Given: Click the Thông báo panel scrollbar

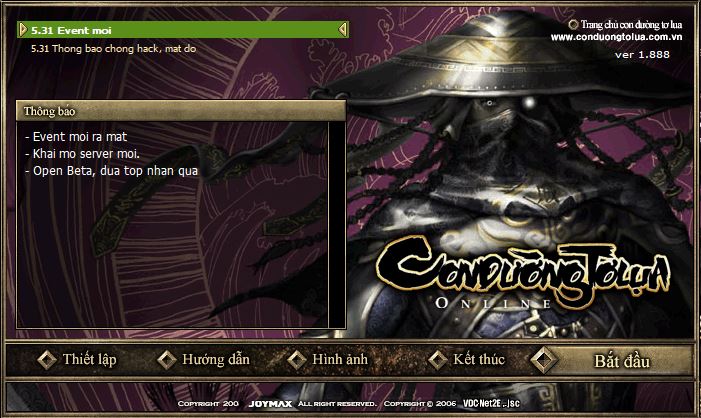Looking at the screenshot, I should 337,225.
